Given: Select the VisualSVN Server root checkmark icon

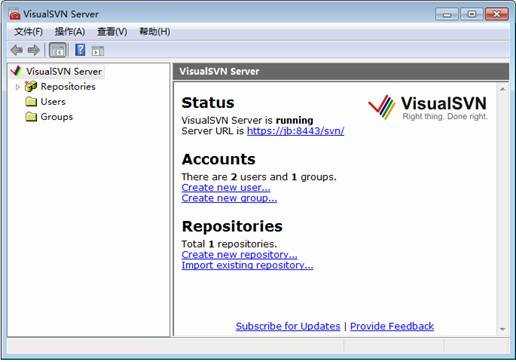Looking at the screenshot, I should 17,71.
